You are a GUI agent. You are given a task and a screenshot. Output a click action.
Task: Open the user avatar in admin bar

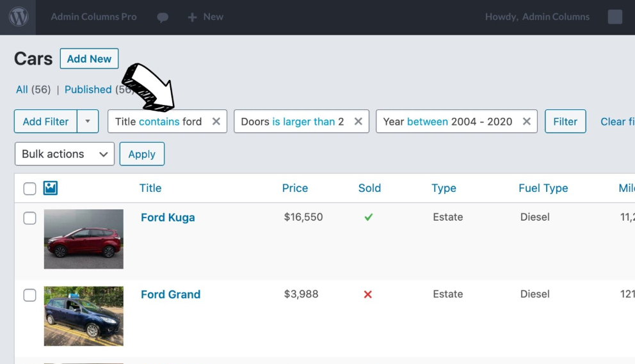(615, 17)
